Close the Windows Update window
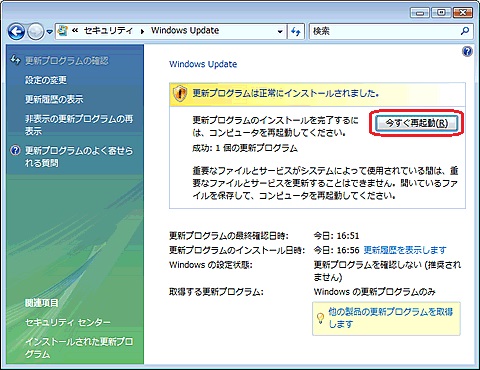The height and width of the screenshot is (370, 480). pos(463,13)
